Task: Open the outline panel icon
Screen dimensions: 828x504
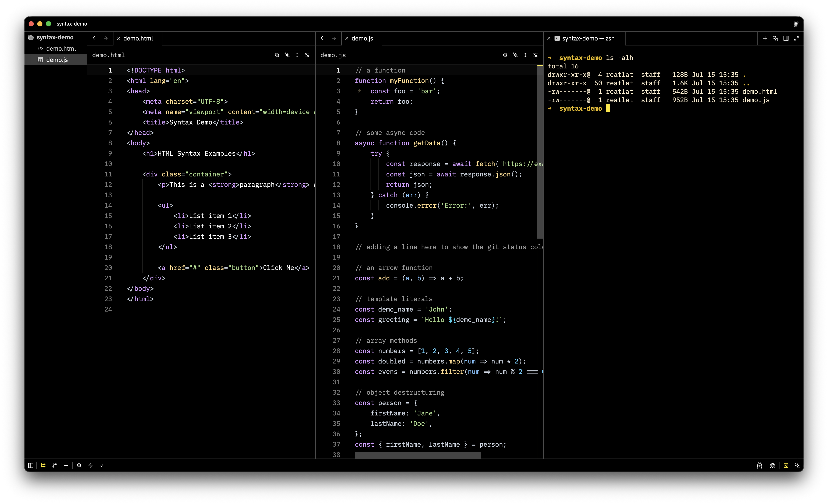Action: coord(66,465)
